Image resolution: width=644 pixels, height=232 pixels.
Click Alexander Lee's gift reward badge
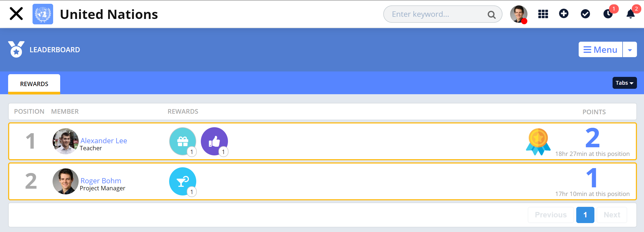pos(182,141)
